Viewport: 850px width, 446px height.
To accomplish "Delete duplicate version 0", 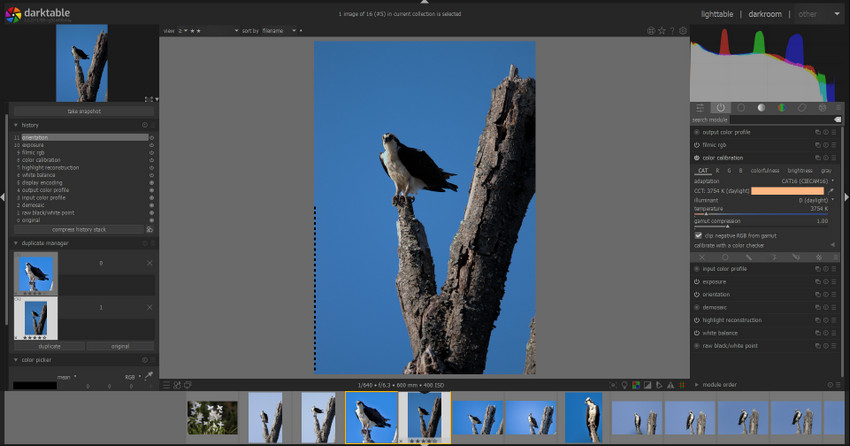I will point(150,263).
